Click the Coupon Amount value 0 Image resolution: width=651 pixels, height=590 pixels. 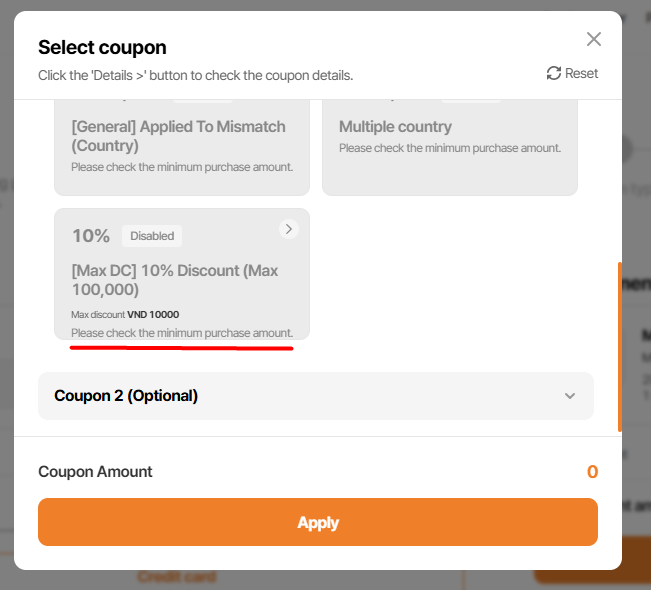pos(592,472)
